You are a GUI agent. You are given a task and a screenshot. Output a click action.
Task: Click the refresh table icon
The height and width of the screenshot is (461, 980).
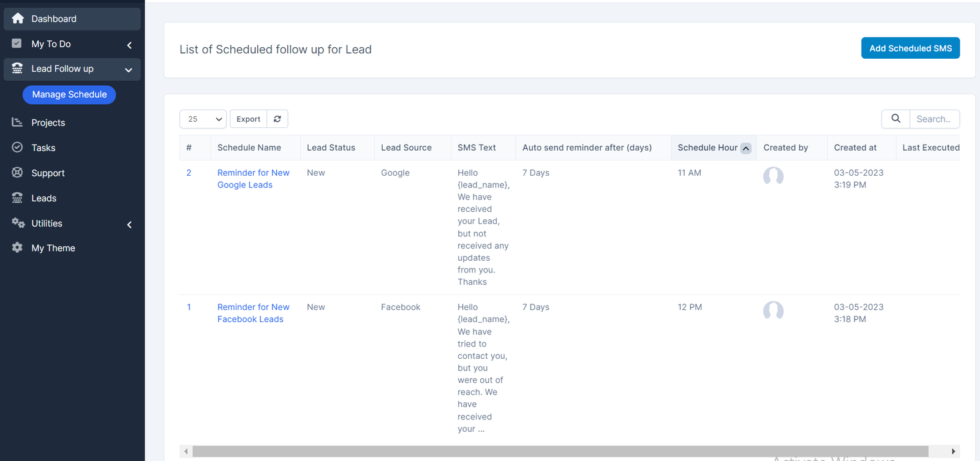(x=277, y=119)
